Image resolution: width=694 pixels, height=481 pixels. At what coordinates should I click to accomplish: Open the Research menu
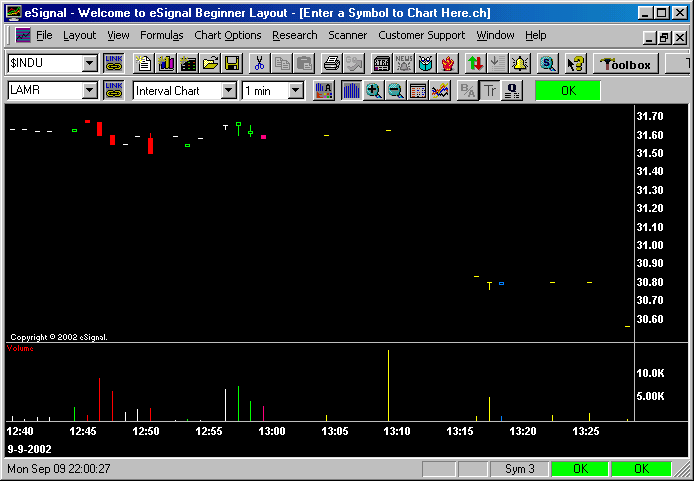[x=295, y=35]
